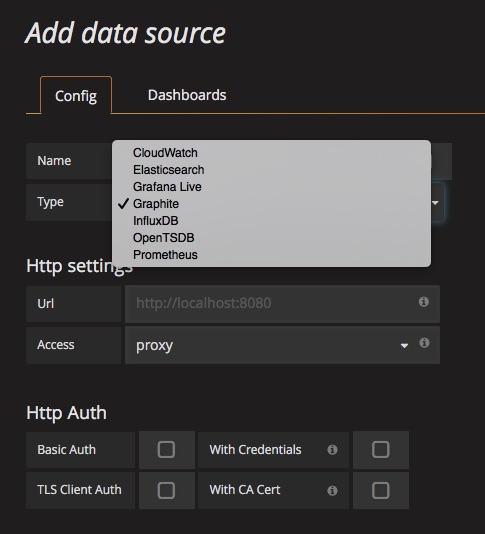Viewport: 485px width, 534px height.
Task: Click info icon next to With CA Cert
Action: [x=332, y=490]
